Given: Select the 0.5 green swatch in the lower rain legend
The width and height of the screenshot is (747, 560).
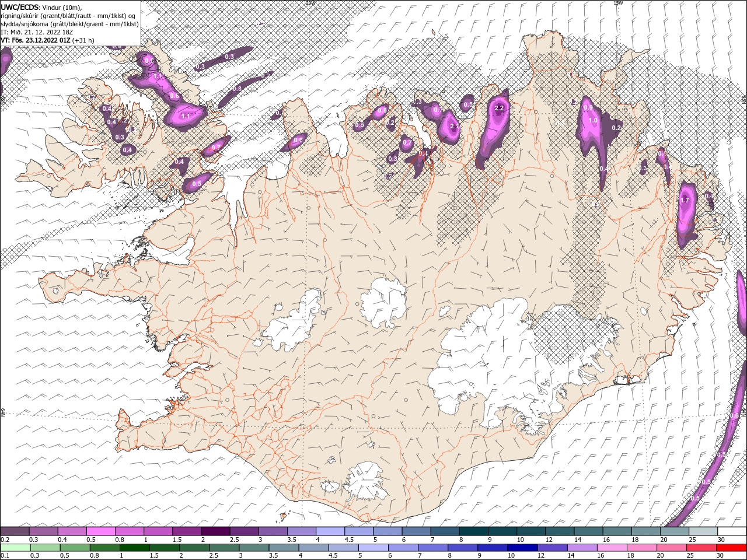Looking at the screenshot, I should pyautogui.click(x=75, y=548).
